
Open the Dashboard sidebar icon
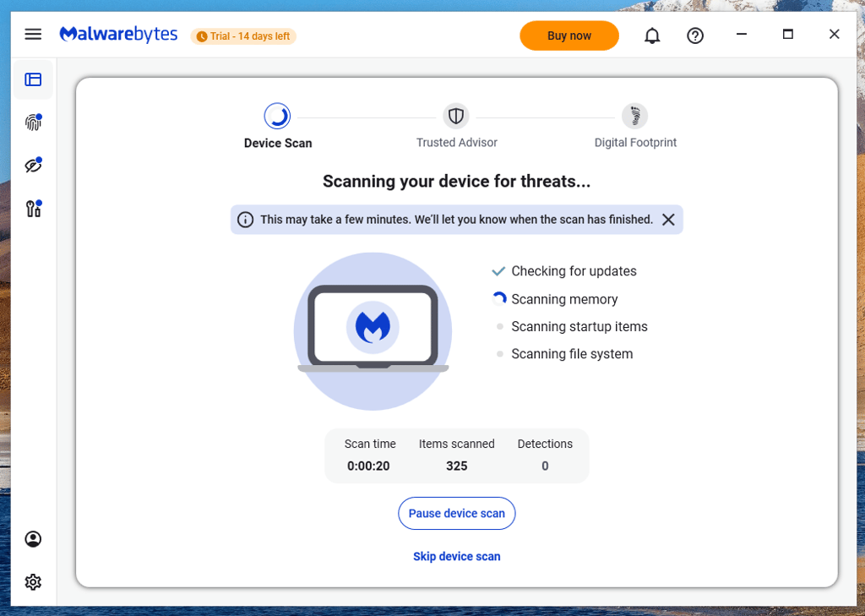click(33, 79)
